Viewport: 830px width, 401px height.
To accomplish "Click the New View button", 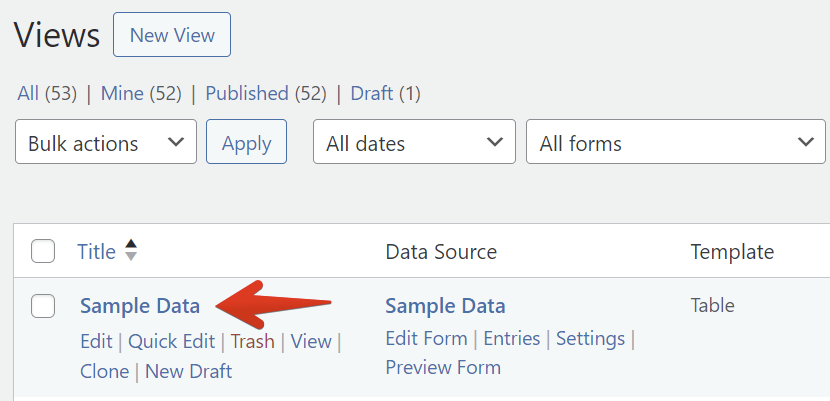I will point(172,35).
